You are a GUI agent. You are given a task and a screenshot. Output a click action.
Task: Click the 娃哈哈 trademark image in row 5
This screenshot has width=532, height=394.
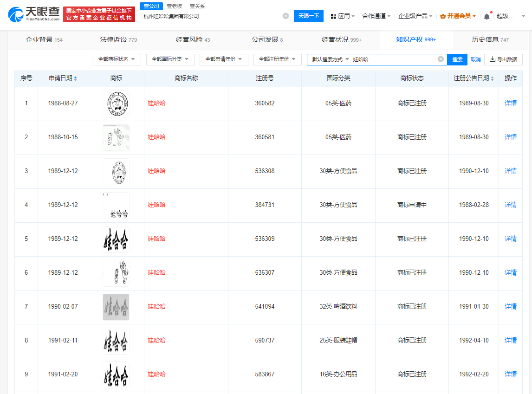[x=116, y=239]
